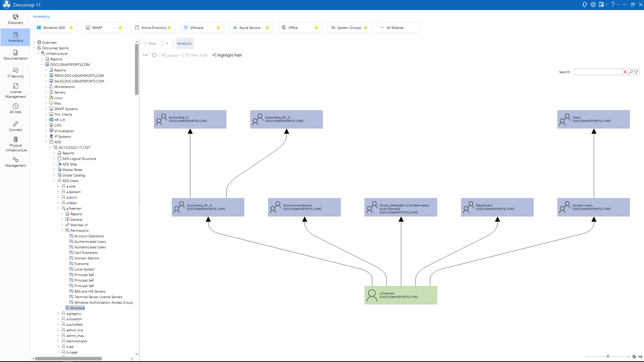
Task: Click the expand-to-width arrow icon in toolbar
Action: coord(145,55)
